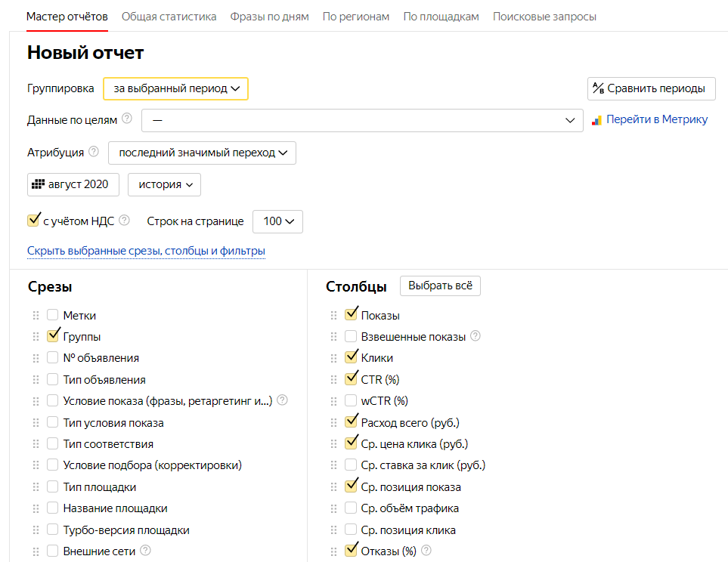Enable the Метки slice checkbox

pyautogui.click(x=52, y=315)
